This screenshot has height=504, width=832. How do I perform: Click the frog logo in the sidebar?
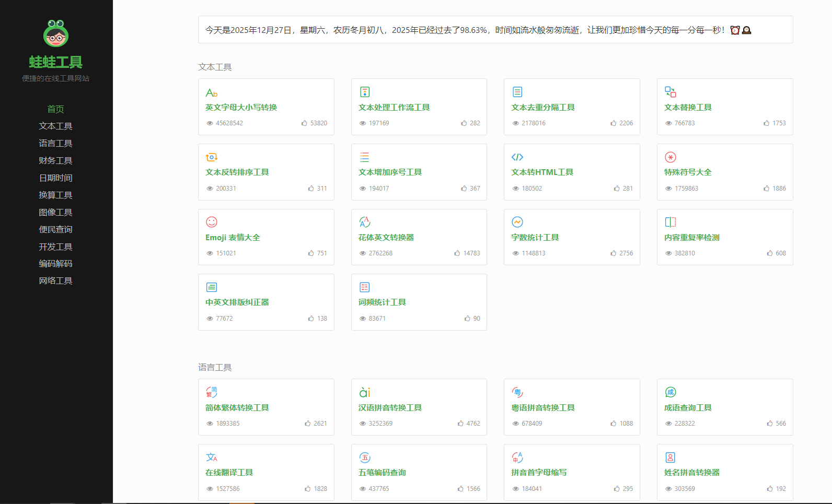(x=56, y=33)
